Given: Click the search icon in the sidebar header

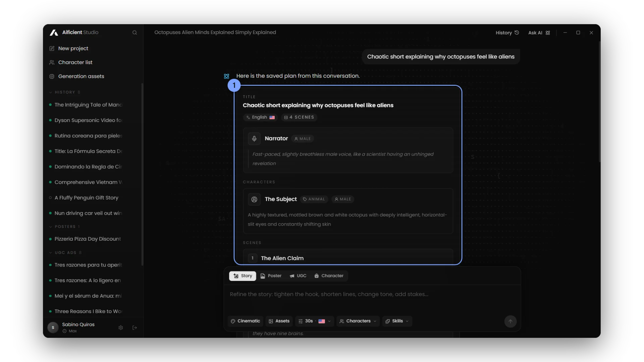Looking at the screenshot, I should 135,33.
